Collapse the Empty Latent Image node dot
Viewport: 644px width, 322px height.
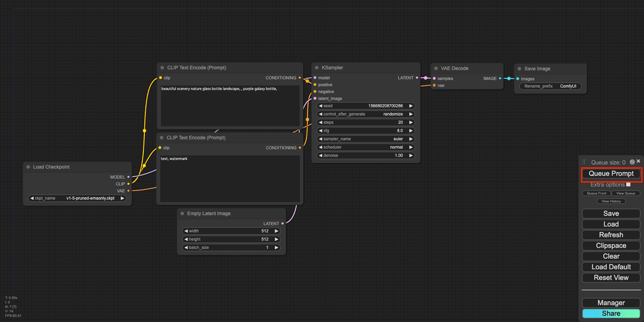pos(182,214)
